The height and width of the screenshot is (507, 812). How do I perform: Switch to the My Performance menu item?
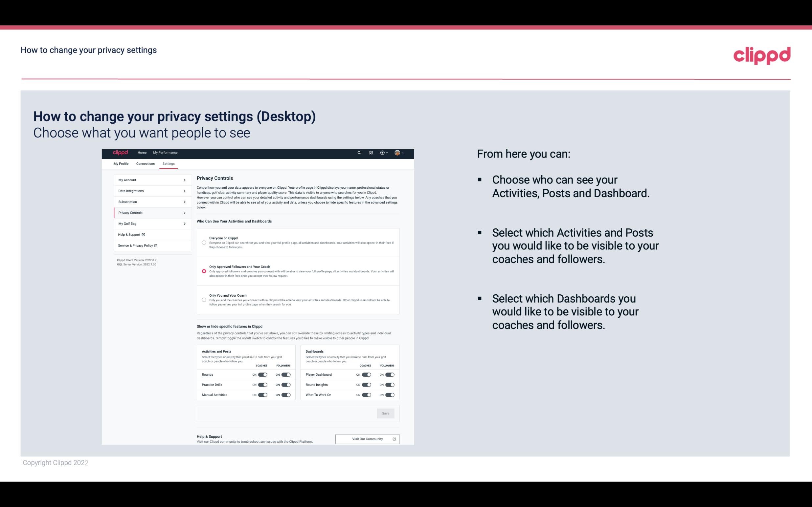click(x=166, y=153)
